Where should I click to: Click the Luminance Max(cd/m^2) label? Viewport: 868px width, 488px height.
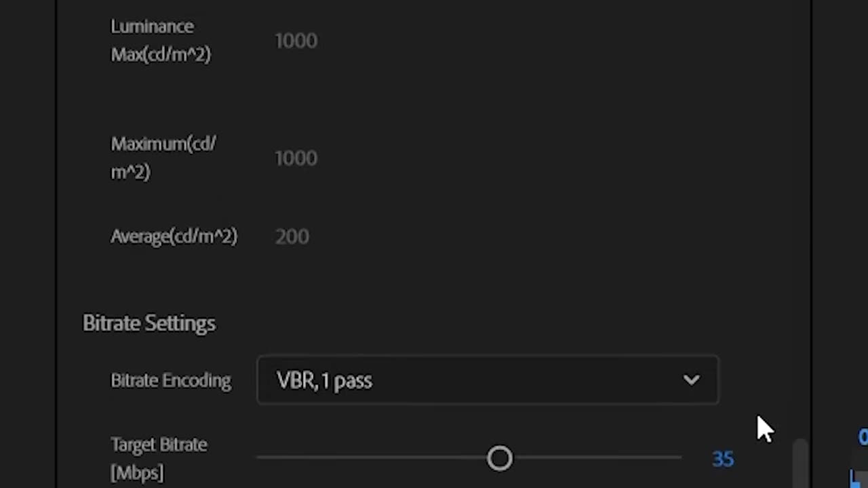161,41
